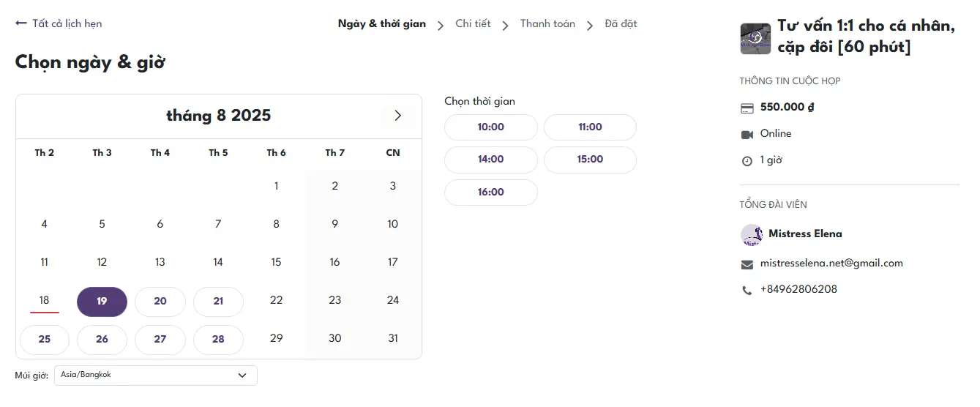Go to next month with the chevron arrow
The width and height of the screenshot is (980, 407).
(397, 116)
